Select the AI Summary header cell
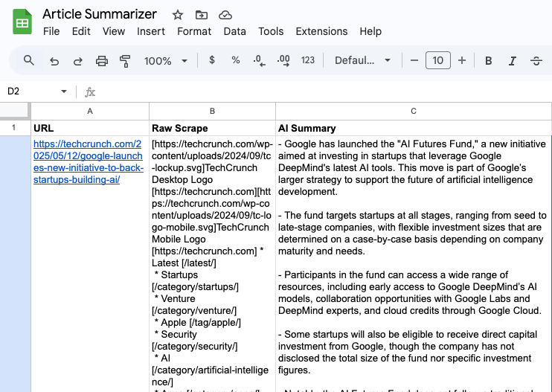This screenshot has height=392, width=552. 414,128
